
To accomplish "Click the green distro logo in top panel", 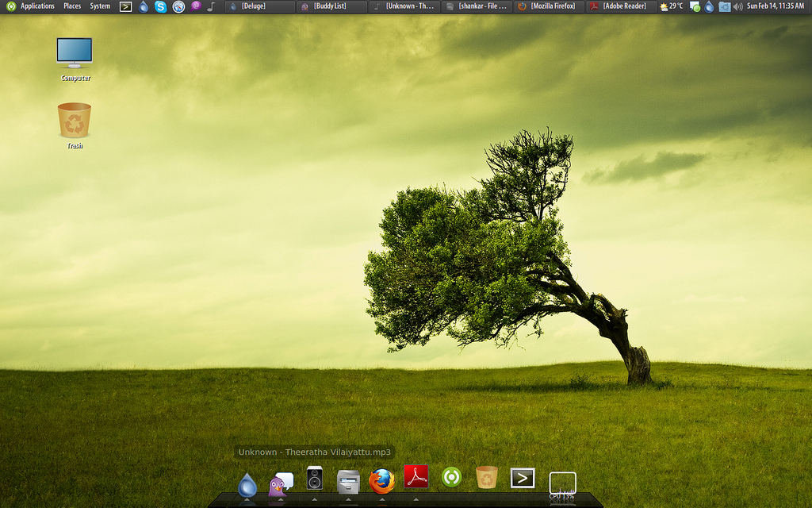I will click(x=11, y=6).
